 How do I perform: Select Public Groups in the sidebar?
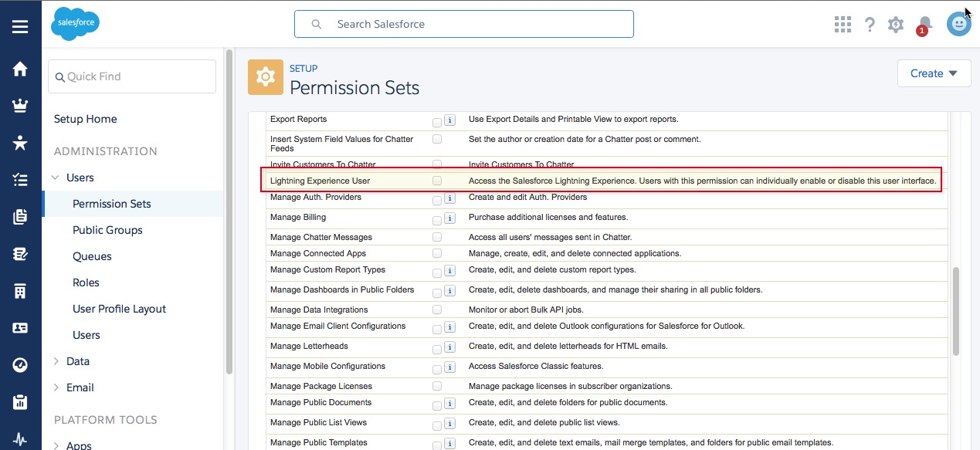[x=107, y=230]
